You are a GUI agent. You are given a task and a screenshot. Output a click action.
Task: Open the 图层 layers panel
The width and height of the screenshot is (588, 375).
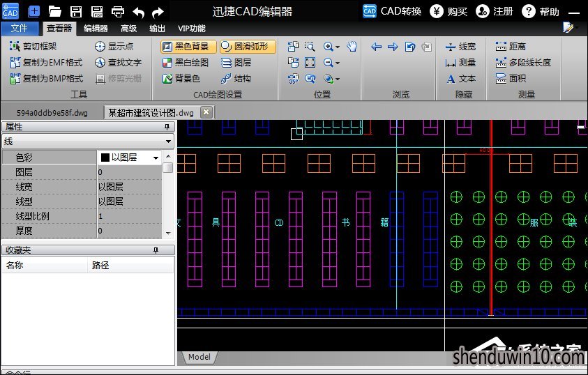click(x=236, y=63)
